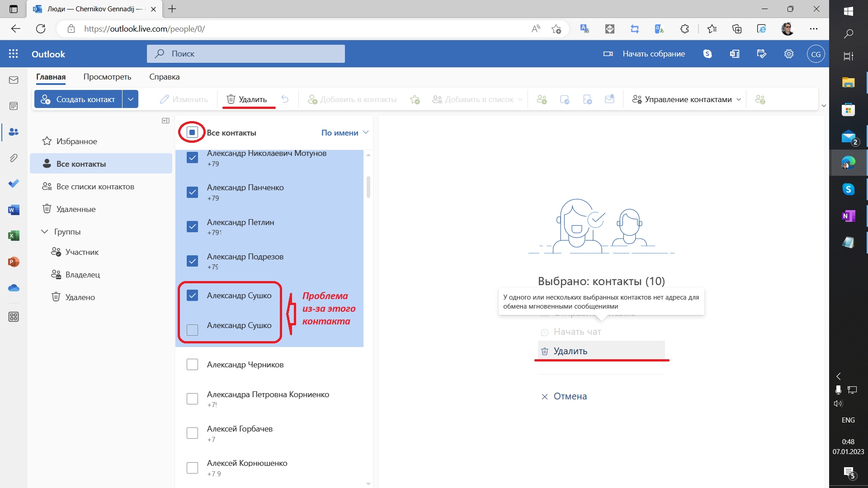Click Создать контакт button
The image size is (868, 488).
coord(78,99)
